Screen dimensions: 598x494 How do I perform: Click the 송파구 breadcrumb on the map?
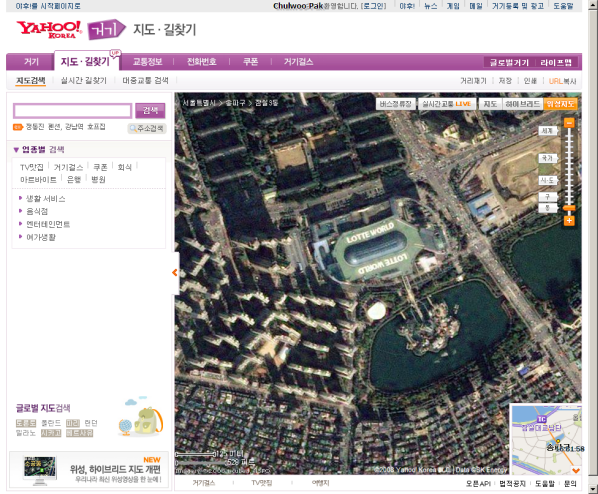(235, 103)
